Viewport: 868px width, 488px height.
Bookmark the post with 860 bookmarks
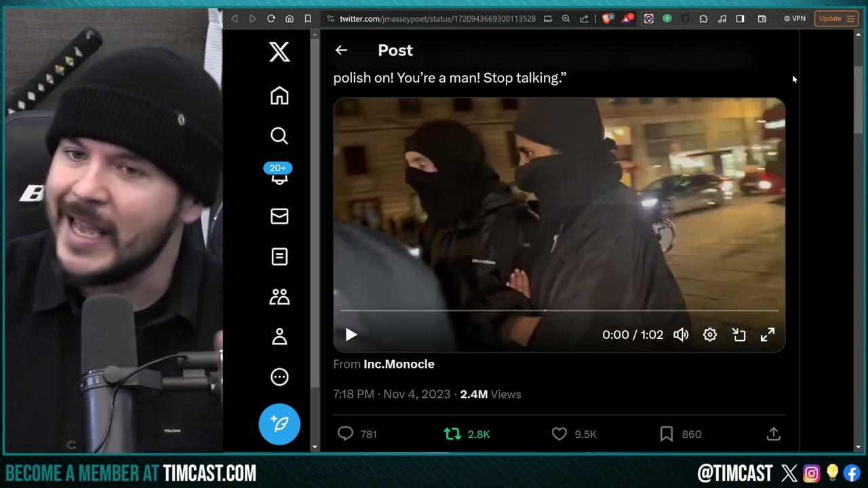pyautogui.click(x=680, y=434)
